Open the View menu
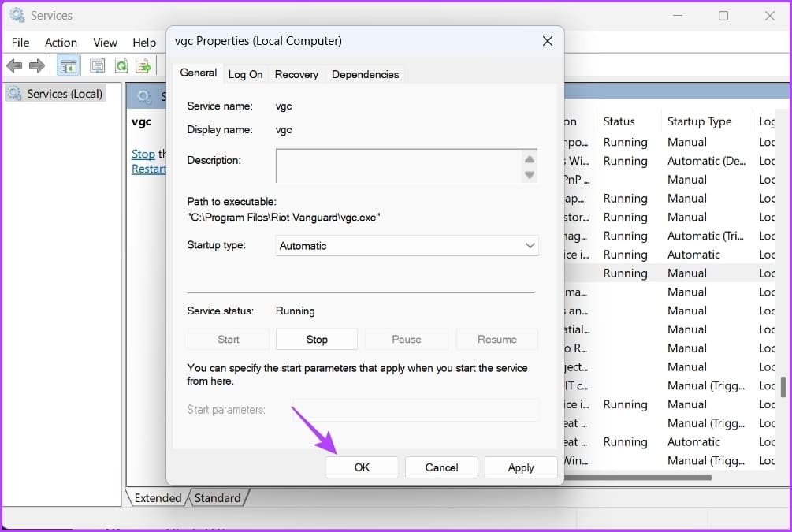 pyautogui.click(x=105, y=43)
